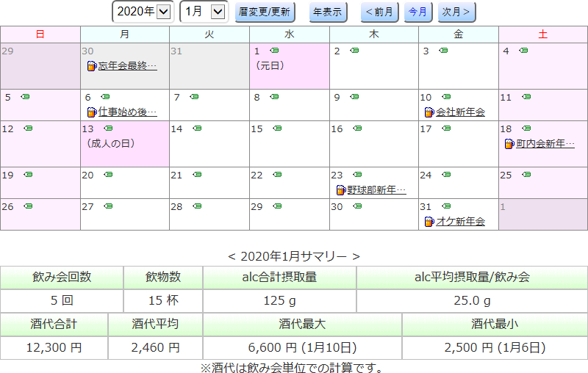Open the 野球部新年… event link
This screenshot has width=588, height=373.
point(376,190)
